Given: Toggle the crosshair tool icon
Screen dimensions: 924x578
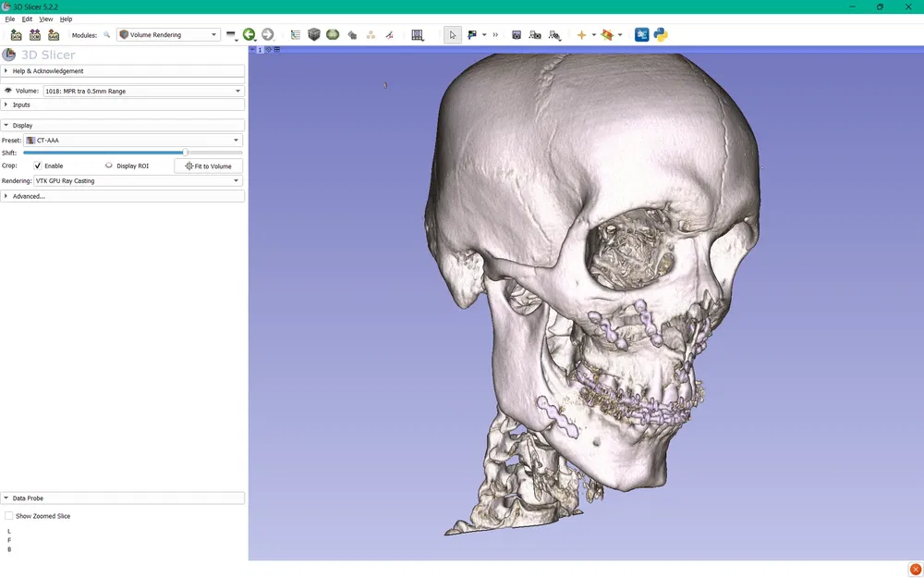Looking at the screenshot, I should click(582, 35).
